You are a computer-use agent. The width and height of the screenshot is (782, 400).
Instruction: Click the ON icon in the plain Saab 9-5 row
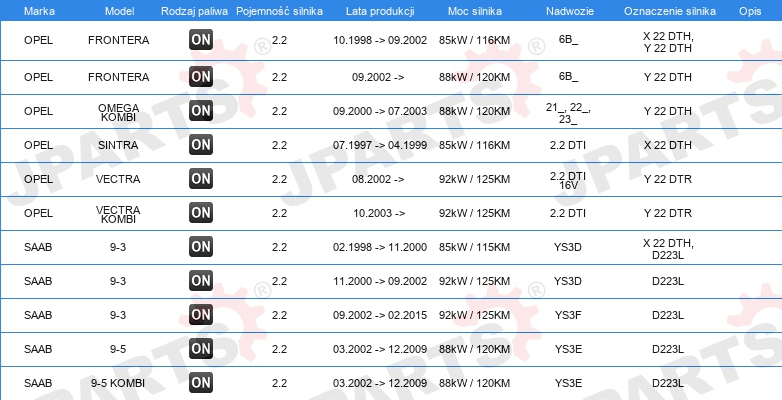pos(200,349)
